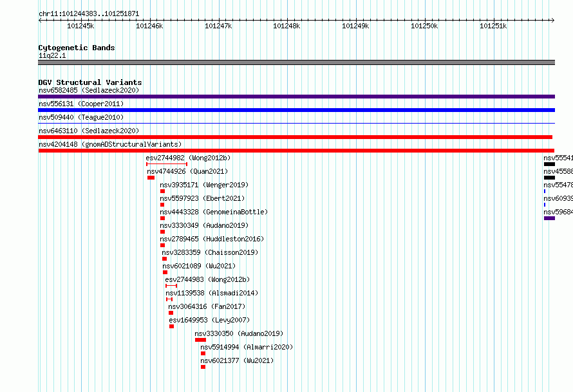Click nsv4443328 (GenomeinaBottle) label

(x=214, y=212)
